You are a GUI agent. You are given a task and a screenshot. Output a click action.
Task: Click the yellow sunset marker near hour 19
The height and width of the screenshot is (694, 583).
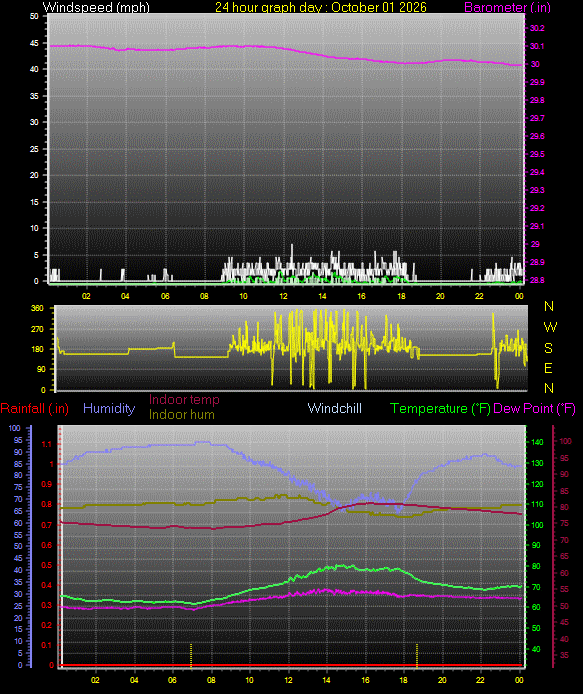click(x=417, y=655)
